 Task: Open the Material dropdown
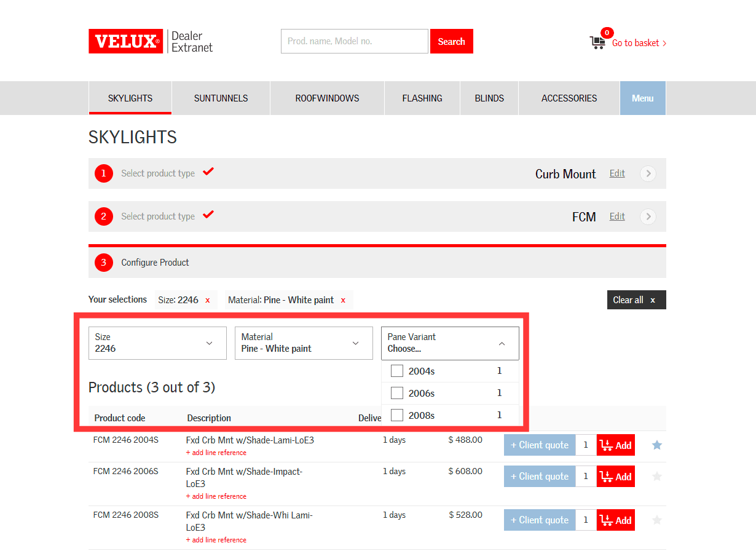click(304, 343)
